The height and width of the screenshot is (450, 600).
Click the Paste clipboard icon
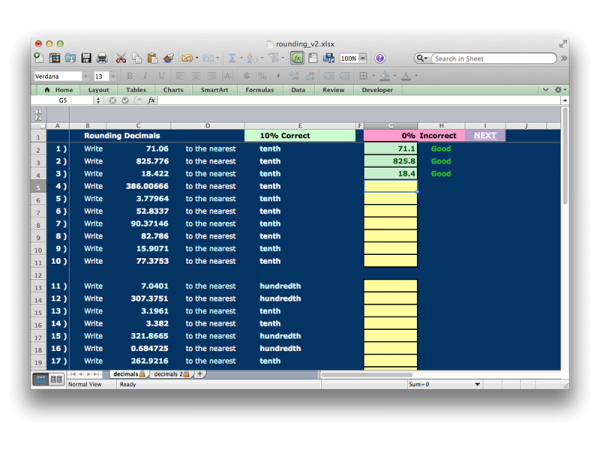pos(152,58)
